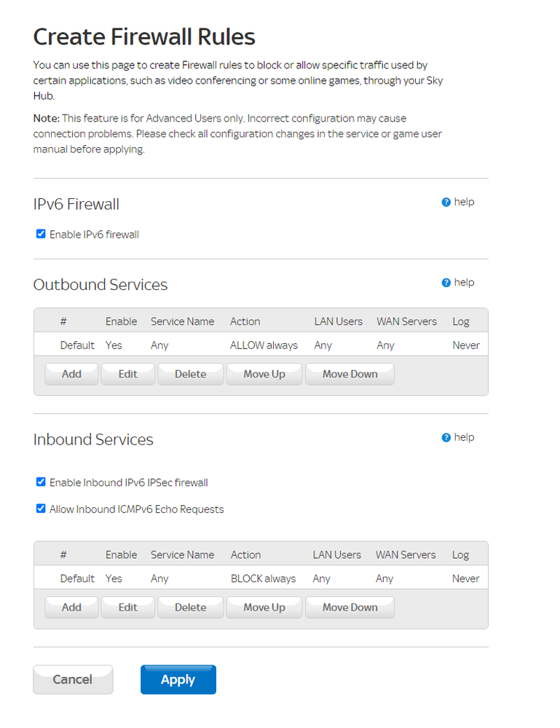
Task: Click the Inbound Services help icon
Action: (446, 438)
